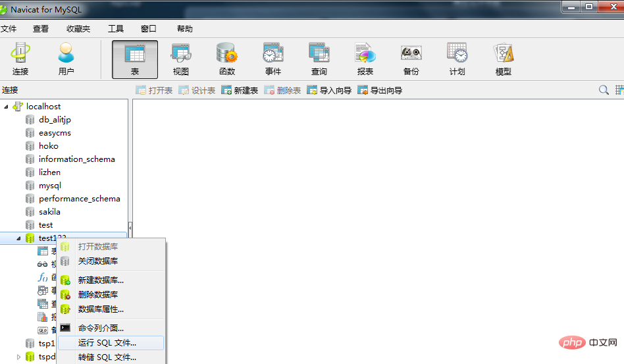The image size is (624, 364).
Task: Open the 工具 (Tools) menu
Action: 116,29
